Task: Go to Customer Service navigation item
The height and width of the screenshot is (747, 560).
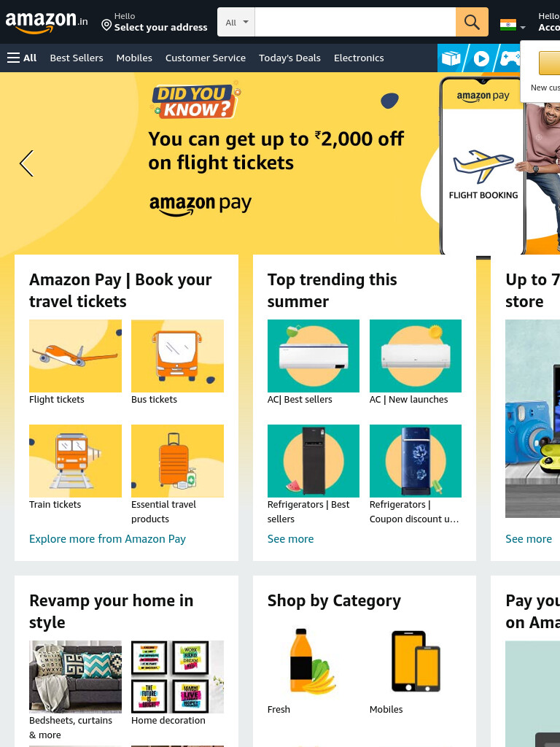Action: (x=205, y=58)
